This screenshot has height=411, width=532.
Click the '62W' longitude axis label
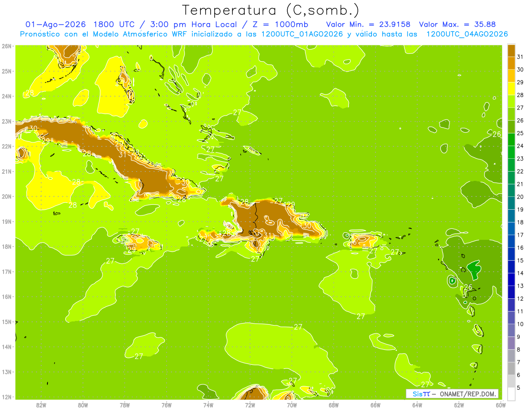[459, 405]
